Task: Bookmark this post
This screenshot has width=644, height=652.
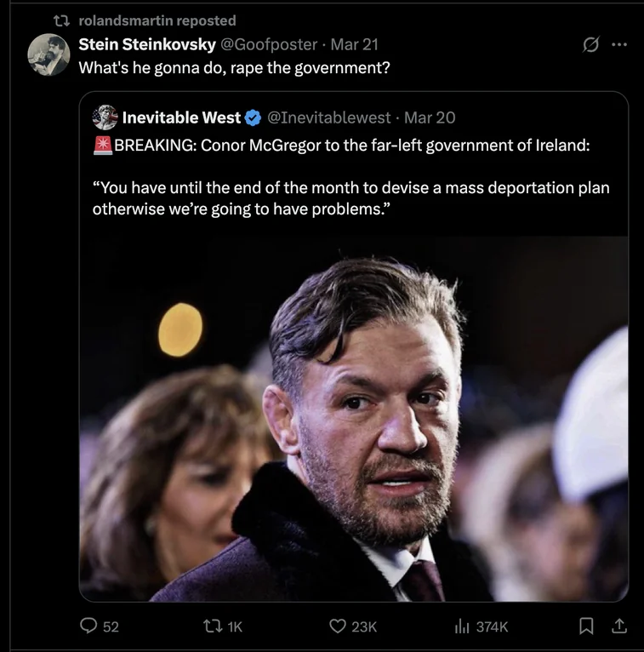Action: pos(586,626)
